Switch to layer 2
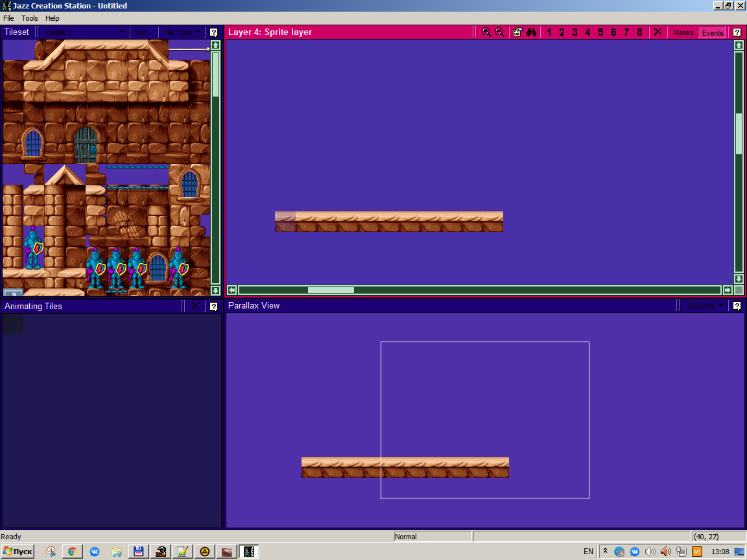This screenshot has width=747, height=560. (562, 32)
